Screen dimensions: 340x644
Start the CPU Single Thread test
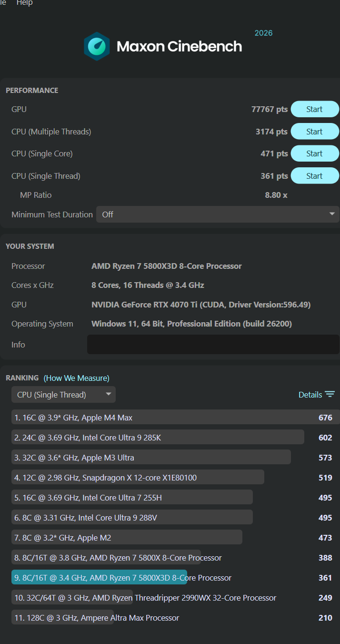(315, 176)
